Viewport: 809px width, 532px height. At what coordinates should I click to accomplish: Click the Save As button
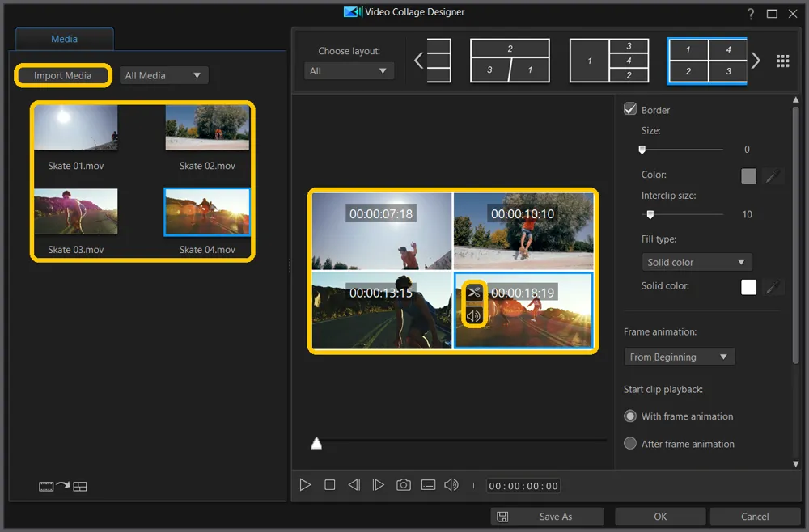(x=547, y=517)
